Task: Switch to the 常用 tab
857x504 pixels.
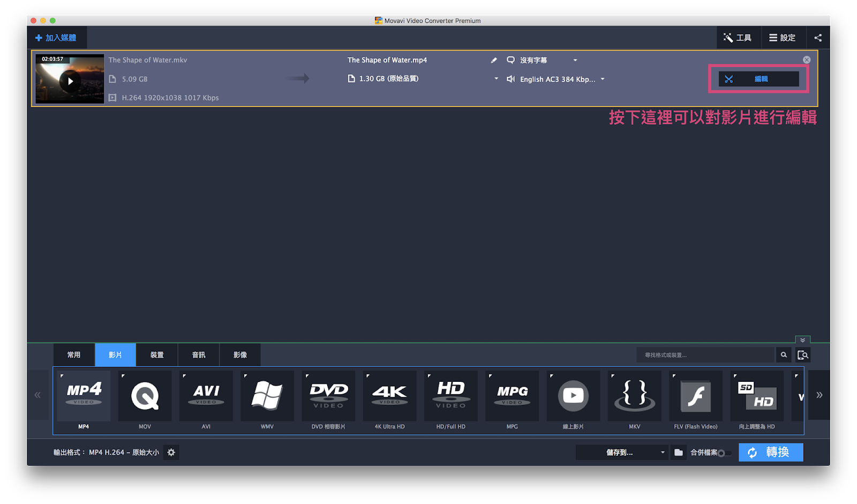Action: point(74,355)
